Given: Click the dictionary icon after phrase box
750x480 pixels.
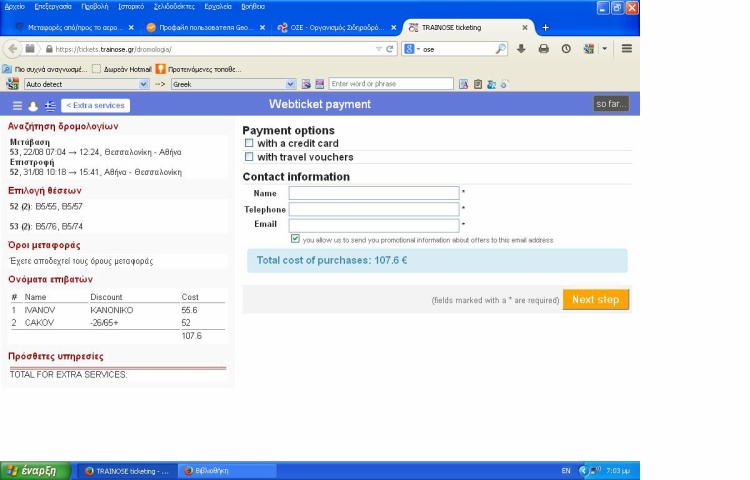Looking at the screenshot, I should 463,84.
